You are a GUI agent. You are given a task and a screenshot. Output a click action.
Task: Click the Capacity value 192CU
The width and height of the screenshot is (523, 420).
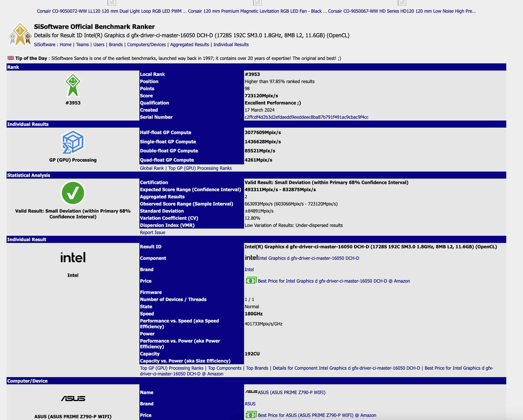point(252,354)
